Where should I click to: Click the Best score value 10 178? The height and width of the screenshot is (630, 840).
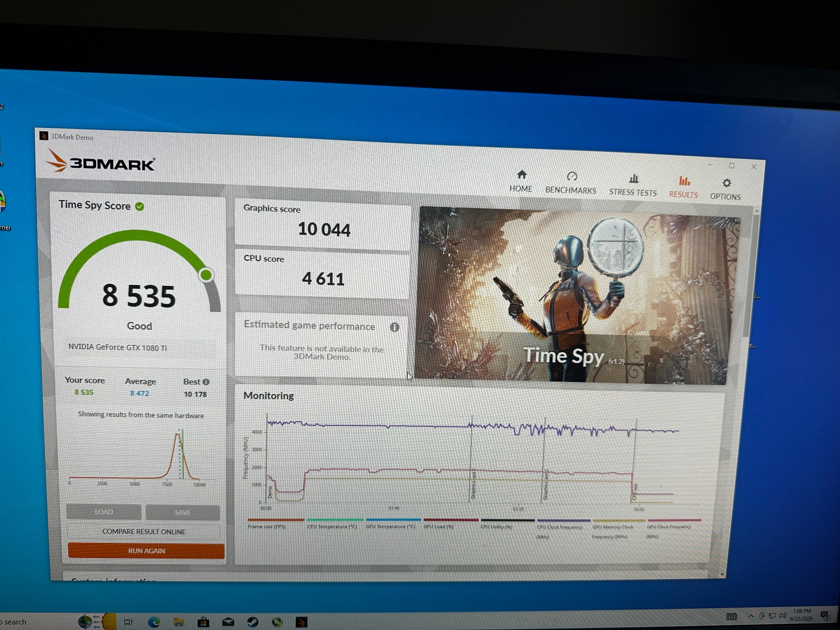195,394
